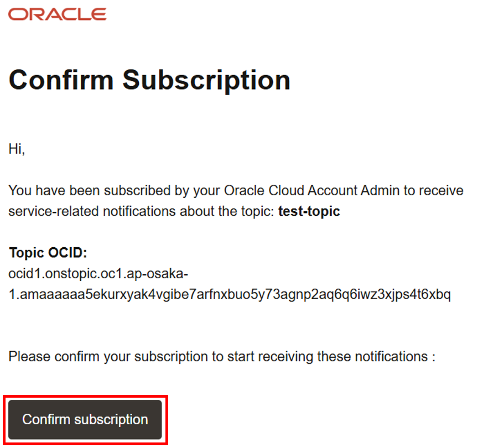Select the bold test-topic topic name
This screenshot has width=483, height=448.
click(x=309, y=211)
